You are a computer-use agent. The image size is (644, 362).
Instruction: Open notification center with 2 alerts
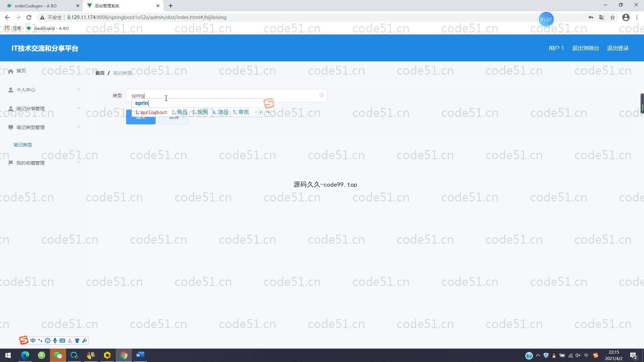tap(634, 355)
